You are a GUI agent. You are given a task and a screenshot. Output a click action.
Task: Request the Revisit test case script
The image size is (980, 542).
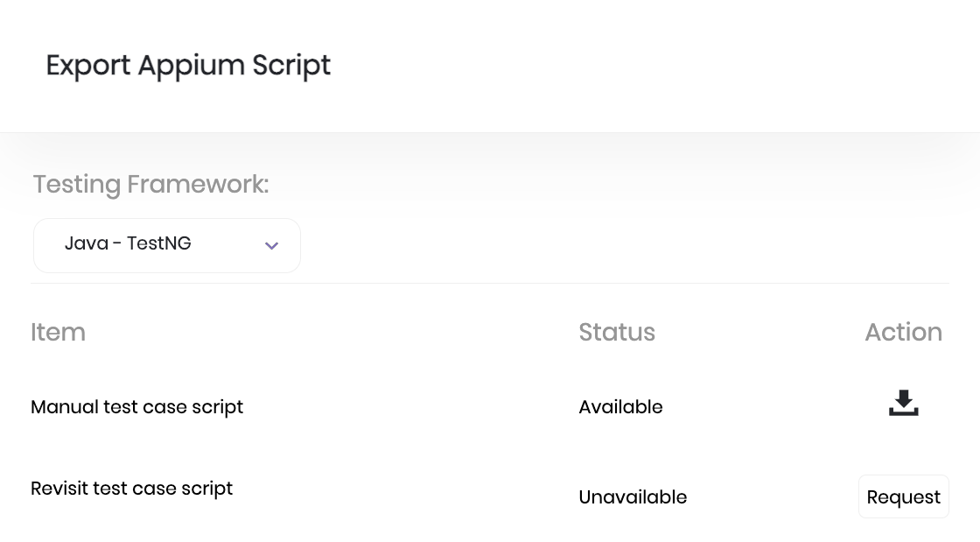(x=903, y=497)
